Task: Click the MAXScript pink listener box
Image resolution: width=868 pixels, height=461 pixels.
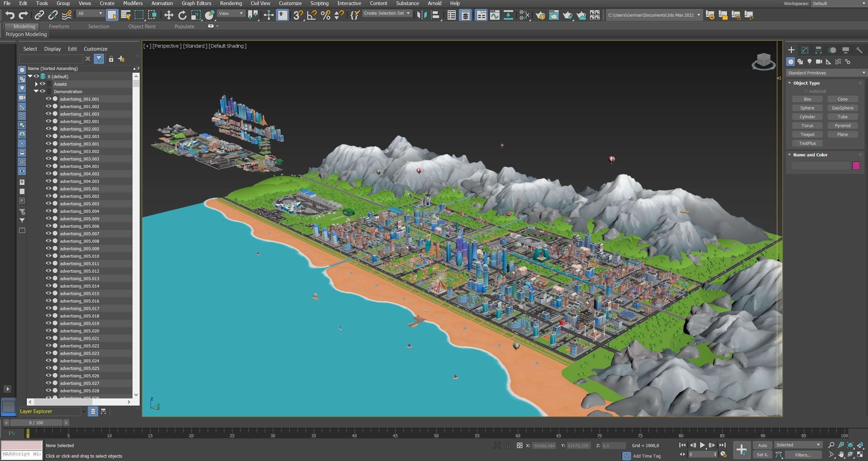Action: click(22, 445)
